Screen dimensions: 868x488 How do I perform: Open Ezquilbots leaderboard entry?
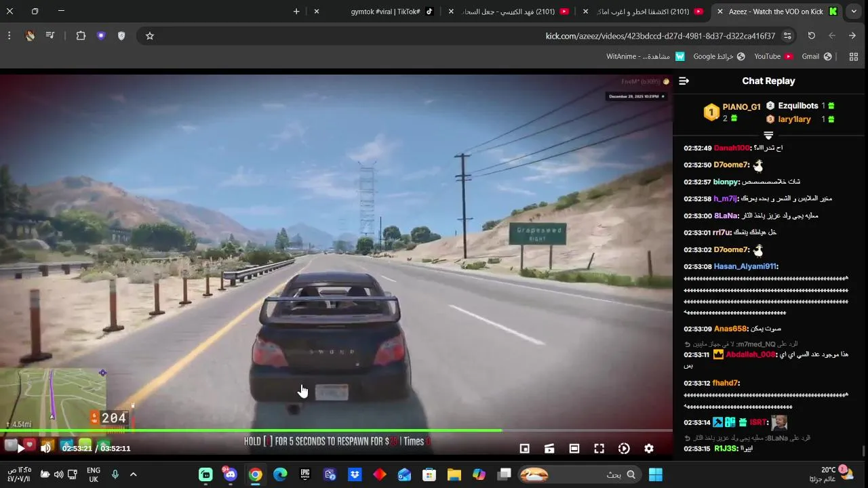[798, 106]
